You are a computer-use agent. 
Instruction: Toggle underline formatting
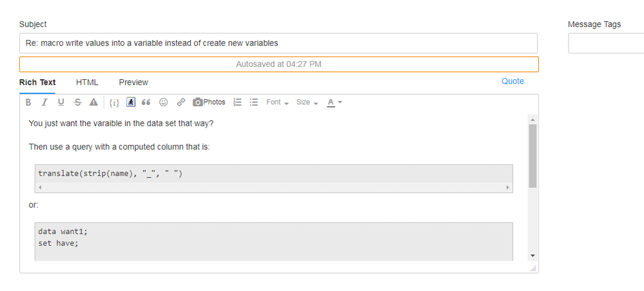coord(61,102)
